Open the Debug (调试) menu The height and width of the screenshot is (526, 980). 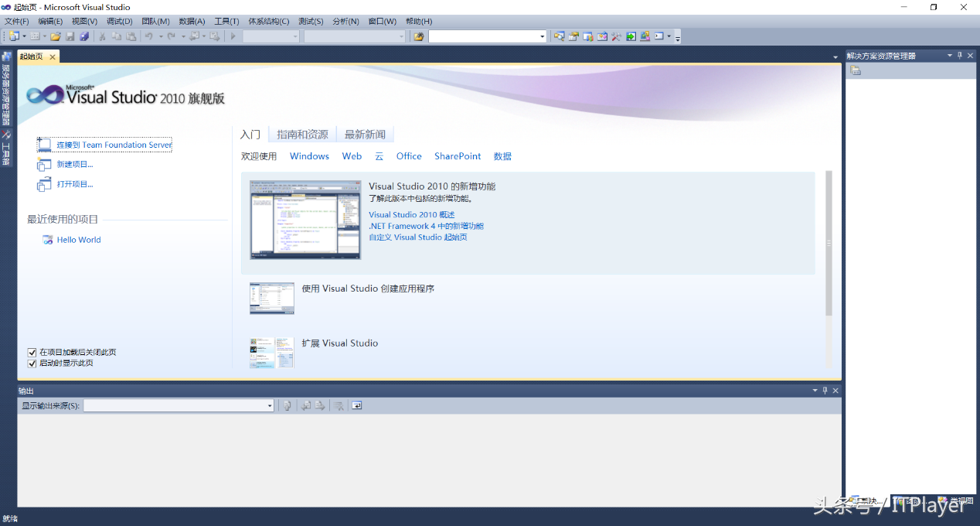(119, 21)
